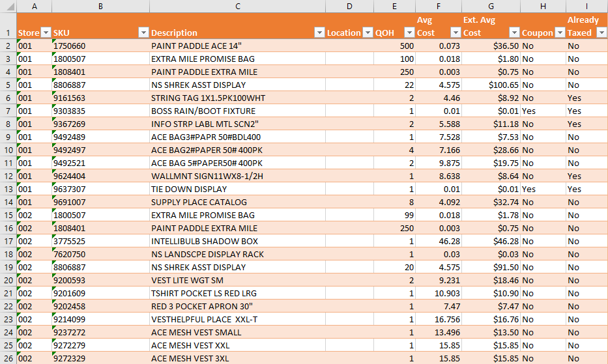Click cell VESTHELPFUL PLACE XXL-T
608x364 pixels.
pos(237,320)
